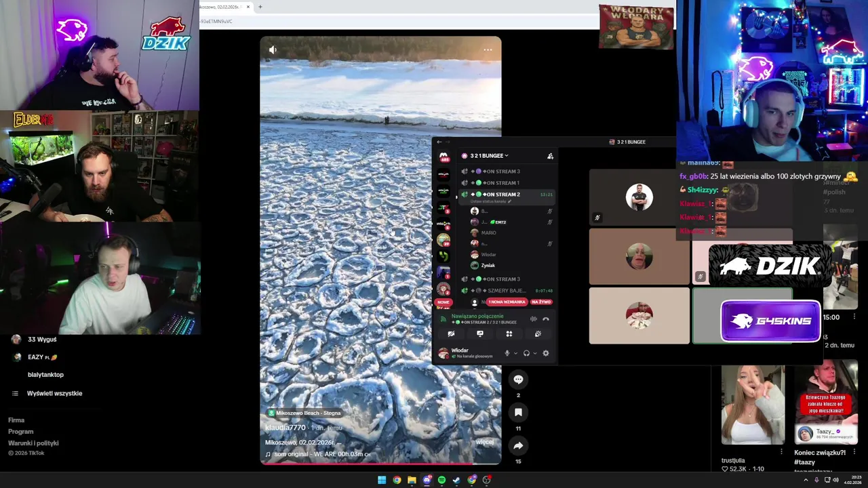Open File Explorer from the taskbar
Screen dimensions: 868x488
pos(412,480)
